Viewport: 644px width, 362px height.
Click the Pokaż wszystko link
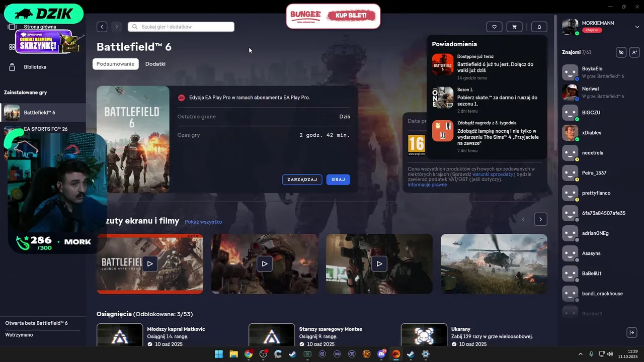[x=203, y=222]
